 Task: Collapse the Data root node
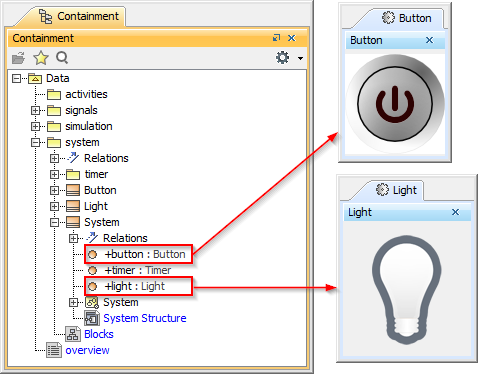[x=16, y=79]
